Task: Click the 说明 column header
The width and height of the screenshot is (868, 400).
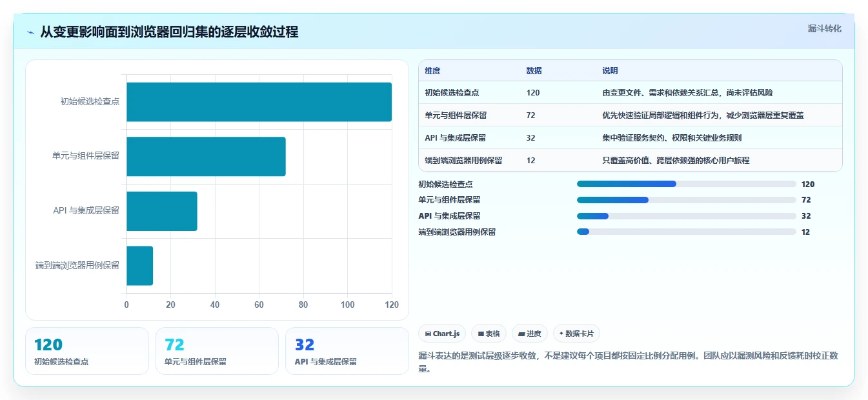Action: pyautogui.click(x=610, y=71)
